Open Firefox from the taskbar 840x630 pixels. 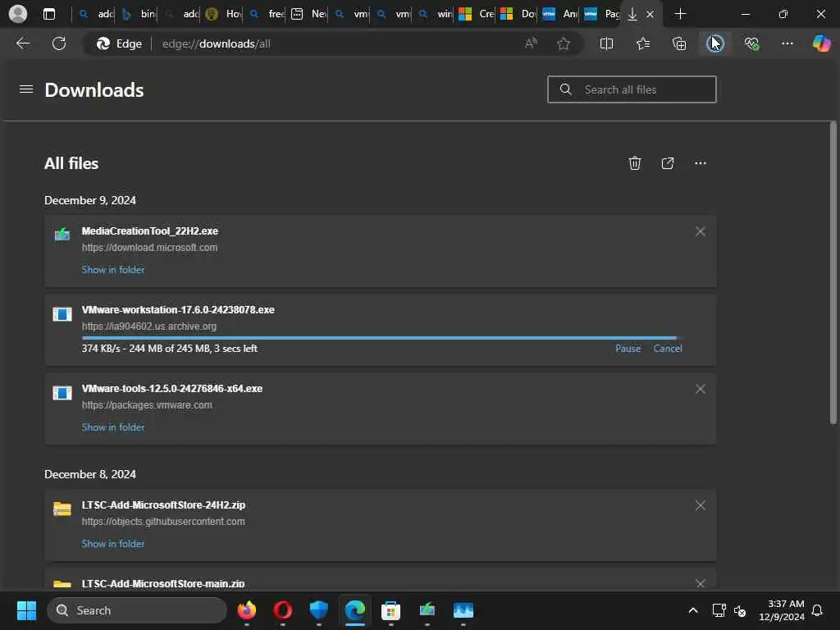(x=246, y=610)
